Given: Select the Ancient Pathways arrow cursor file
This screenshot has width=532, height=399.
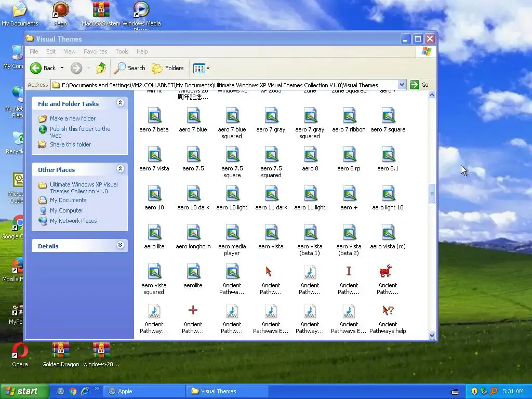Looking at the screenshot, I should (271, 279).
